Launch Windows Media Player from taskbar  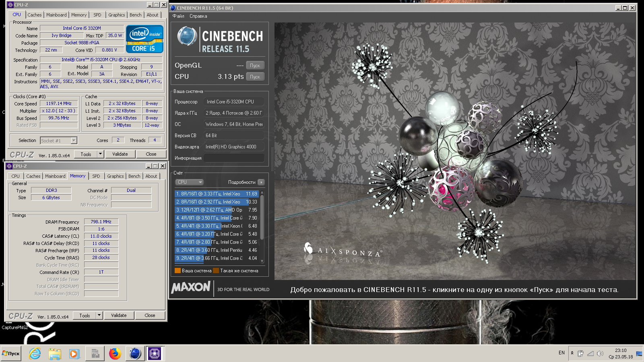[74, 354]
